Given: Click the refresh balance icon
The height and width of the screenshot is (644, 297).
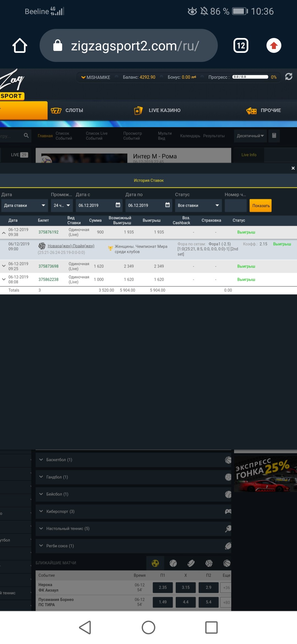Looking at the screenshot, I should (288, 77).
